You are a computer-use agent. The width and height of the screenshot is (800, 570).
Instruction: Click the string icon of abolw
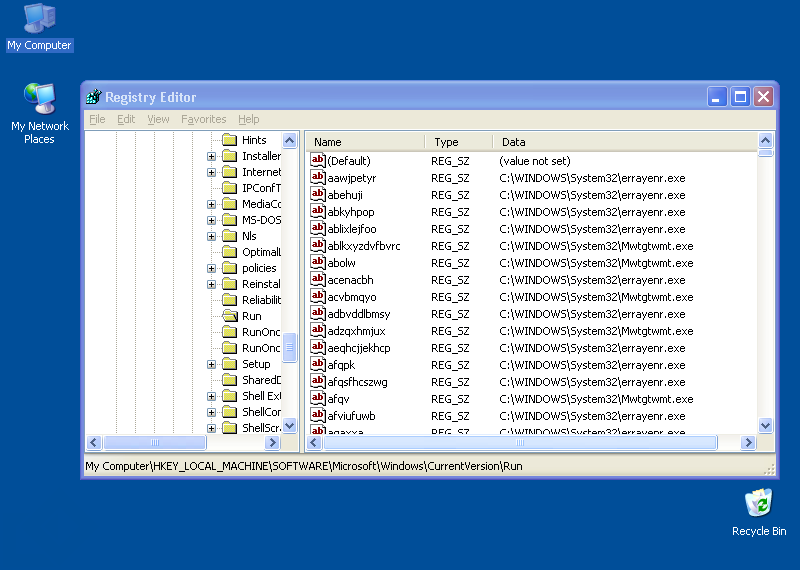coord(318,262)
